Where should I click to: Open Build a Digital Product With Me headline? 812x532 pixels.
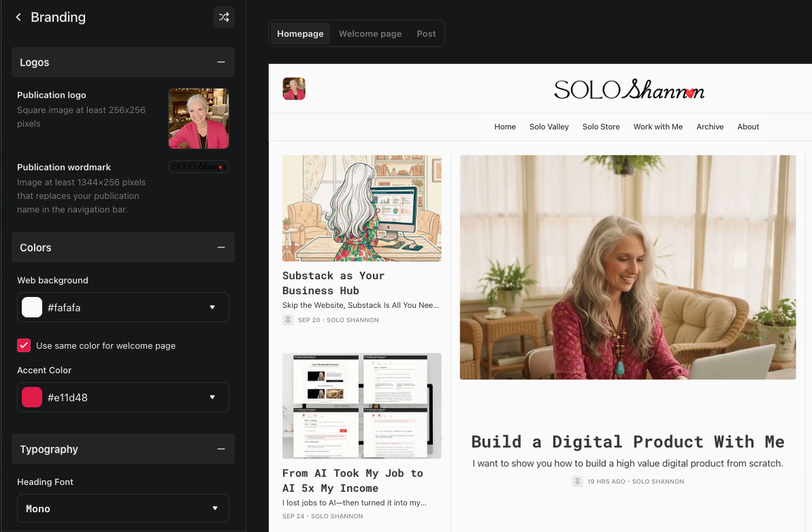click(x=628, y=442)
